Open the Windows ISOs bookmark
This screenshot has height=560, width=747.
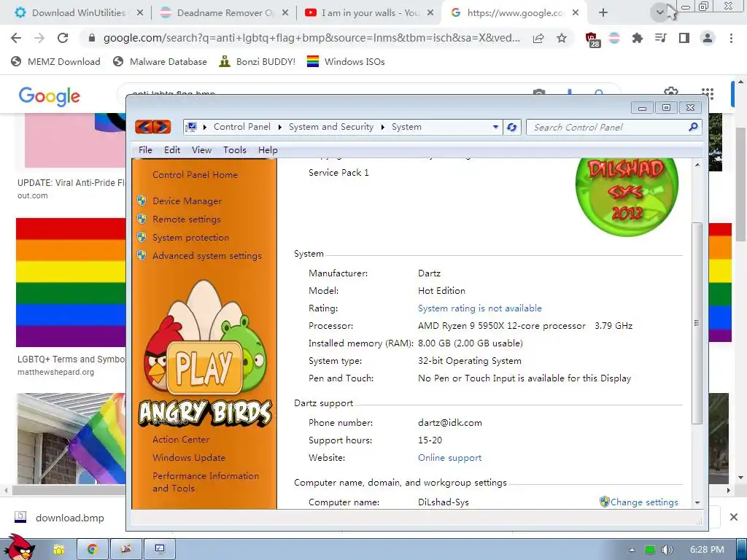(346, 61)
